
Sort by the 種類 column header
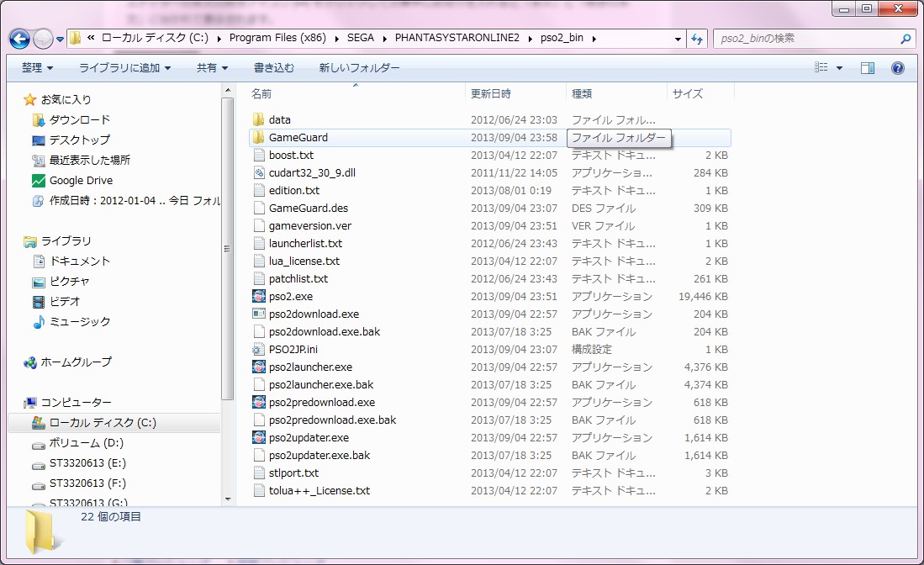coord(582,93)
